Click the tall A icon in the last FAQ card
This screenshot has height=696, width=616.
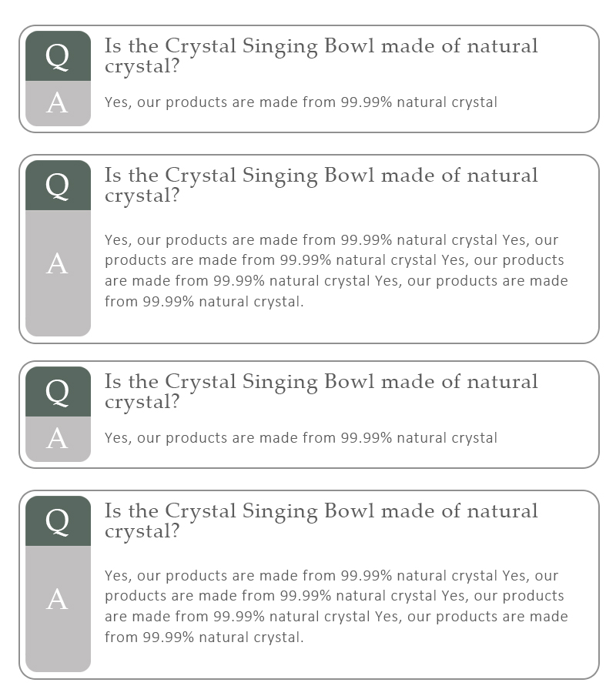tap(59, 608)
